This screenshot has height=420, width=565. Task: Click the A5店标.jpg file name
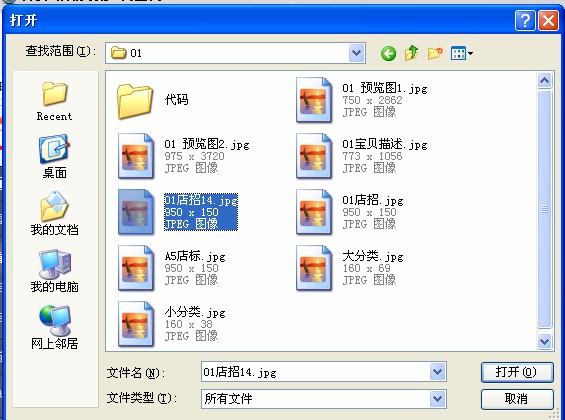[x=195, y=256]
